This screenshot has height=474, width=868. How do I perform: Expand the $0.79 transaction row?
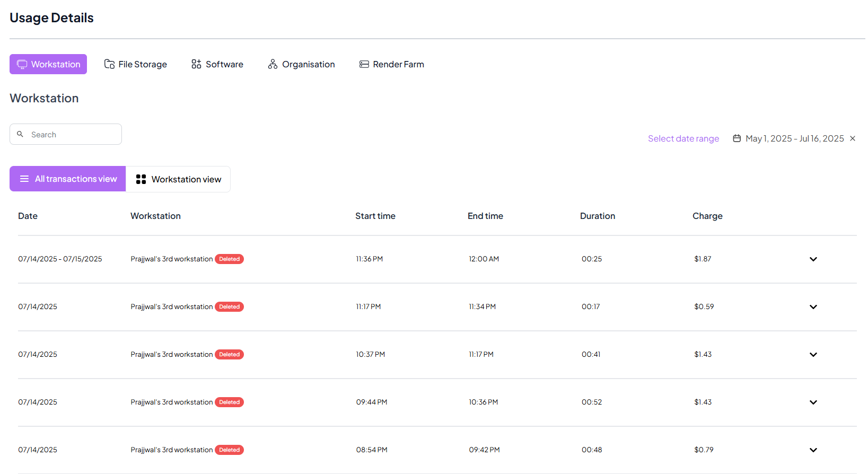pyautogui.click(x=813, y=450)
